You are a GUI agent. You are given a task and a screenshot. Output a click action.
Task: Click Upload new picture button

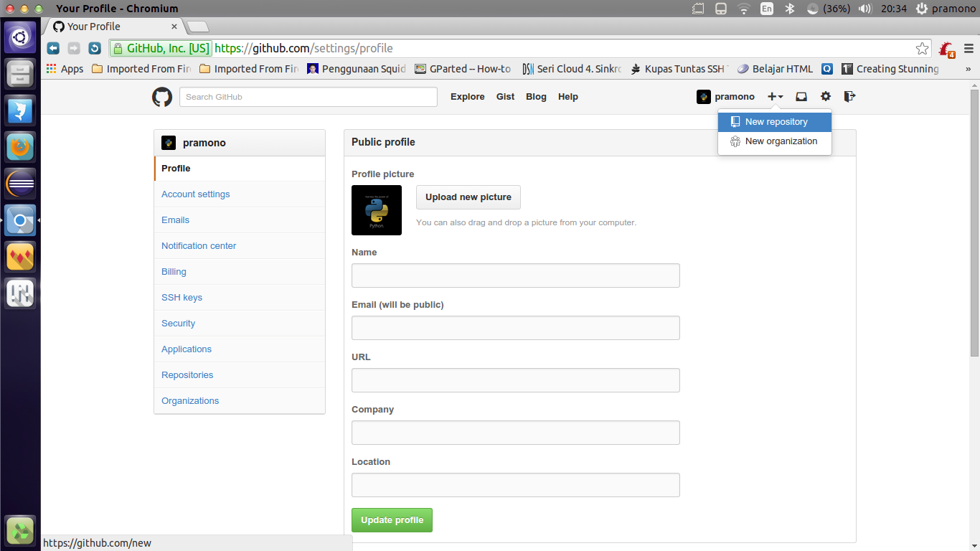[x=468, y=197]
